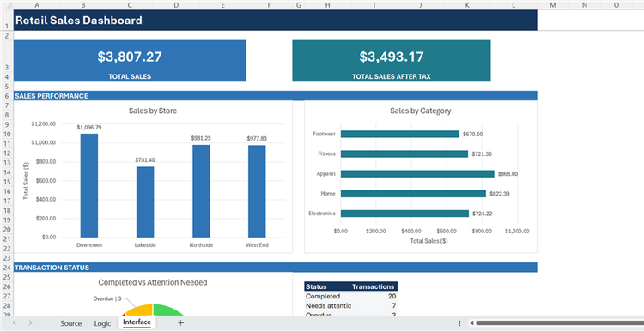Select the row 23 header

7,258
